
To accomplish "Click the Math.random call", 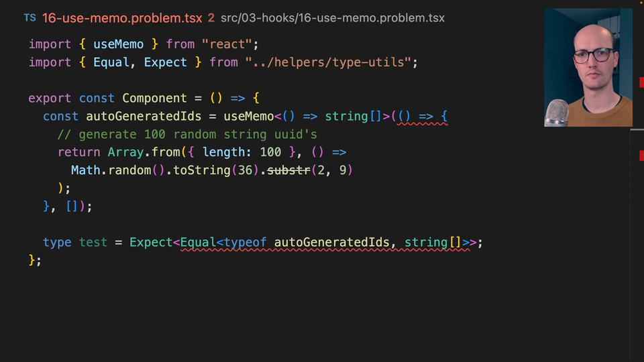I will [x=118, y=170].
